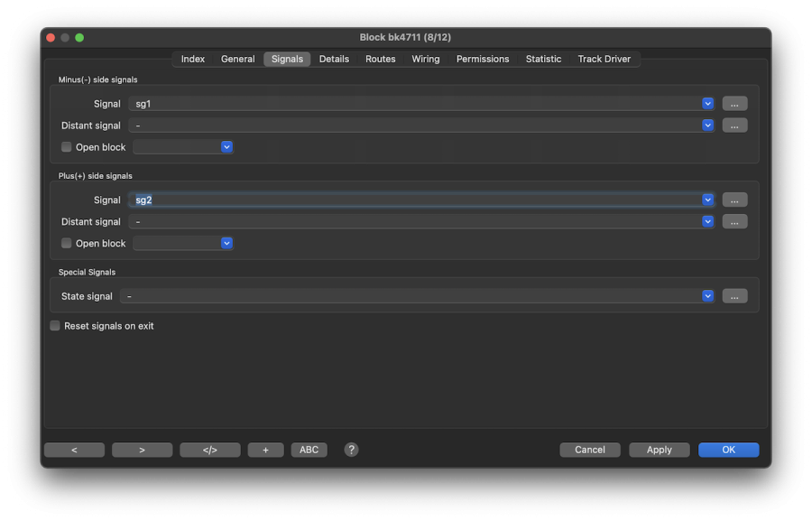Click the + button at bottom
Viewport: 812px width, 521px height.
coord(265,450)
